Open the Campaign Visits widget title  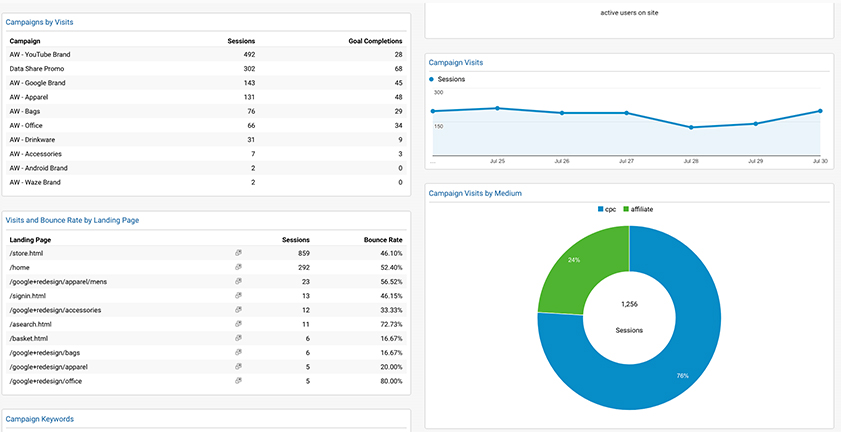(456, 63)
